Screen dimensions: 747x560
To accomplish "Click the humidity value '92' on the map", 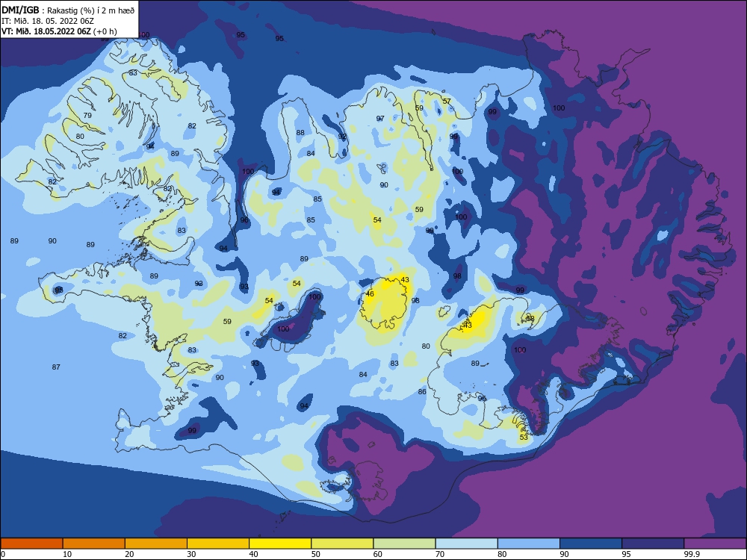I will pyautogui.click(x=343, y=136).
